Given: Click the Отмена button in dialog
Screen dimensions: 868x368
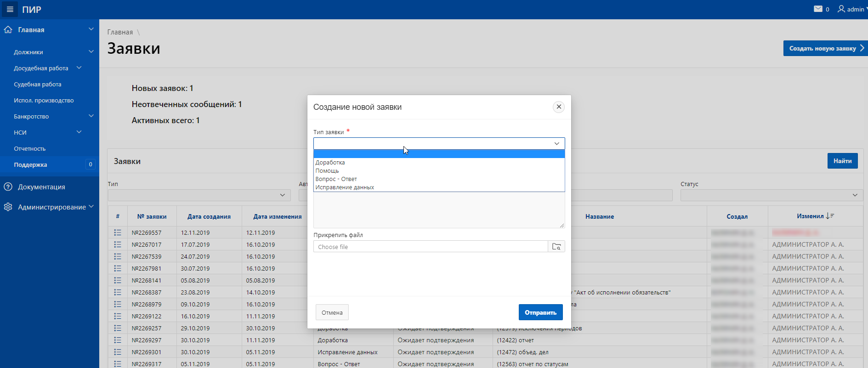Looking at the screenshot, I should tap(332, 312).
